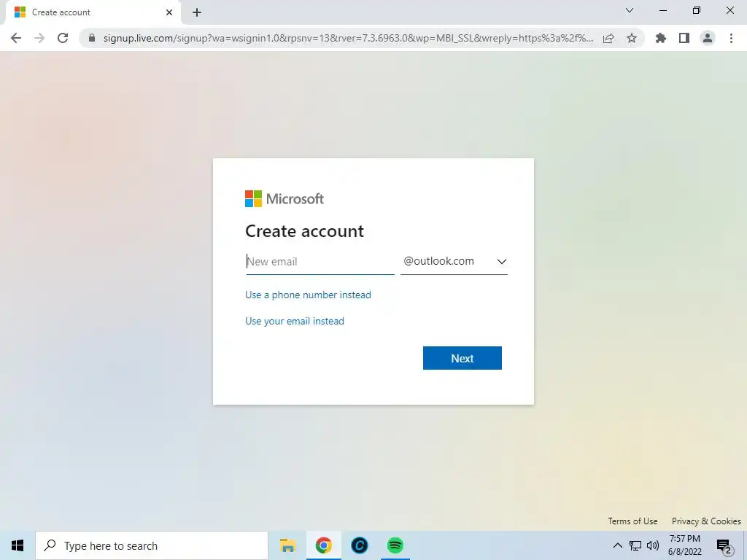The width and height of the screenshot is (747, 560).
Task: Click the address bar URL
Action: pyautogui.click(x=348, y=38)
